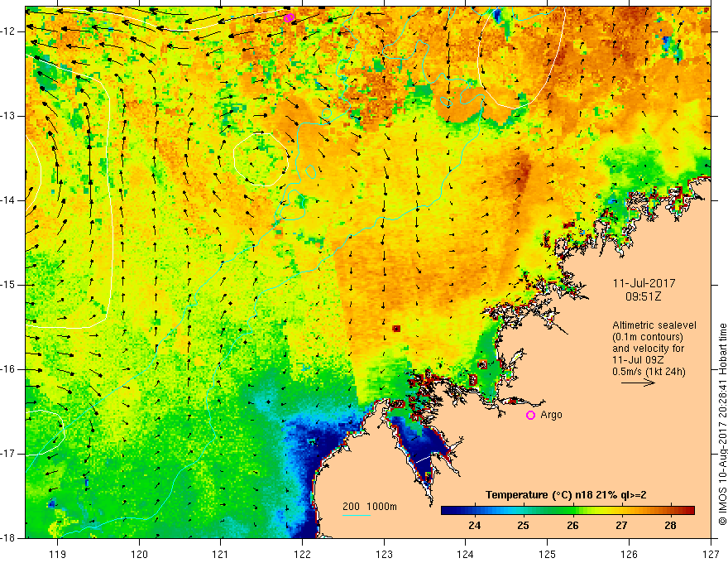Click the longitude axis label 126

click(x=629, y=554)
